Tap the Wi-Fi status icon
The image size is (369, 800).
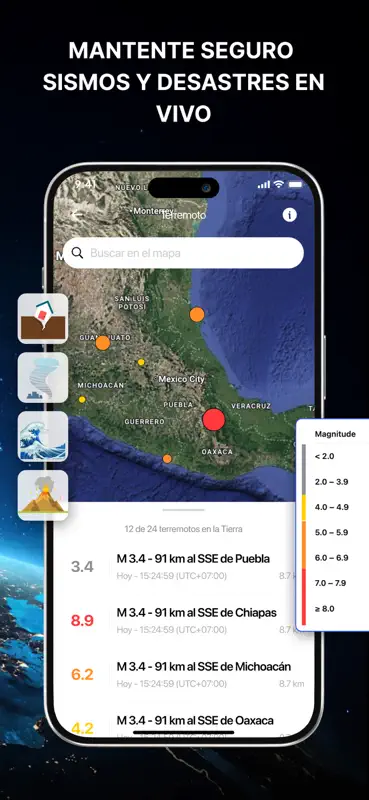click(x=278, y=185)
